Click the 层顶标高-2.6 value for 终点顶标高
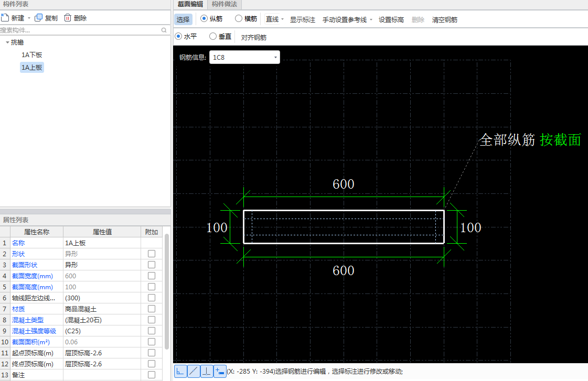The width and height of the screenshot is (588, 381). pyautogui.click(x=102, y=364)
